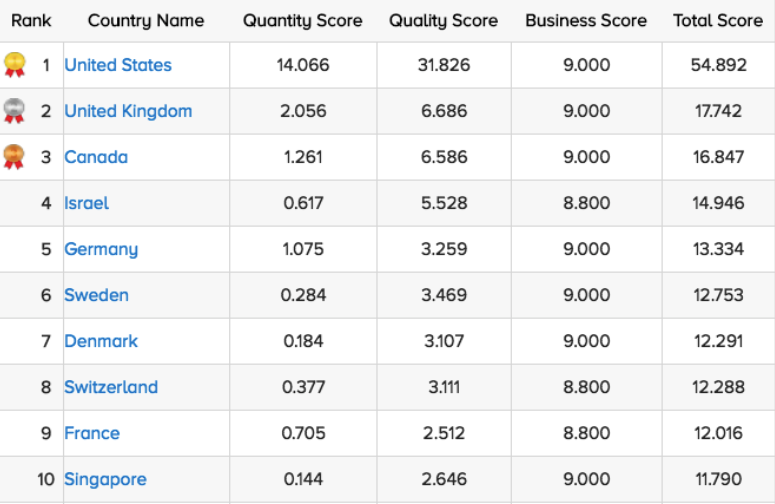Screen dimensions: 775x504
Task: Select United States total score 54.892 cell
Action: [x=718, y=65]
